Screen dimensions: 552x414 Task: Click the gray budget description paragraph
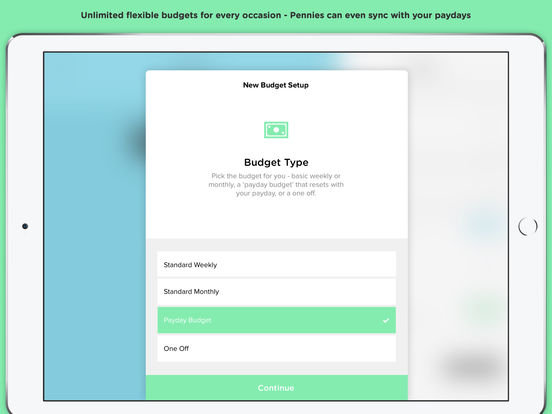coord(276,184)
